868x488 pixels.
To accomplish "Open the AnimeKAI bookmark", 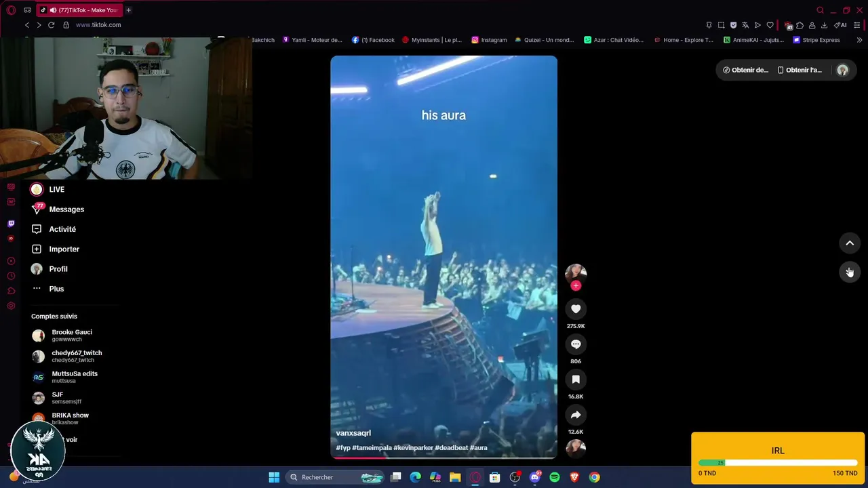I will point(753,40).
